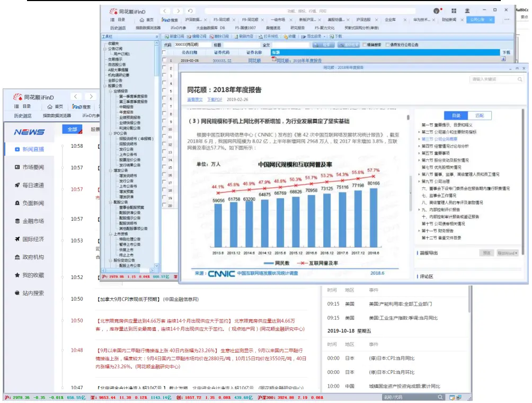Click the download icon in announcement row 1
The height and width of the screenshot is (403, 532).
(x=503, y=59)
